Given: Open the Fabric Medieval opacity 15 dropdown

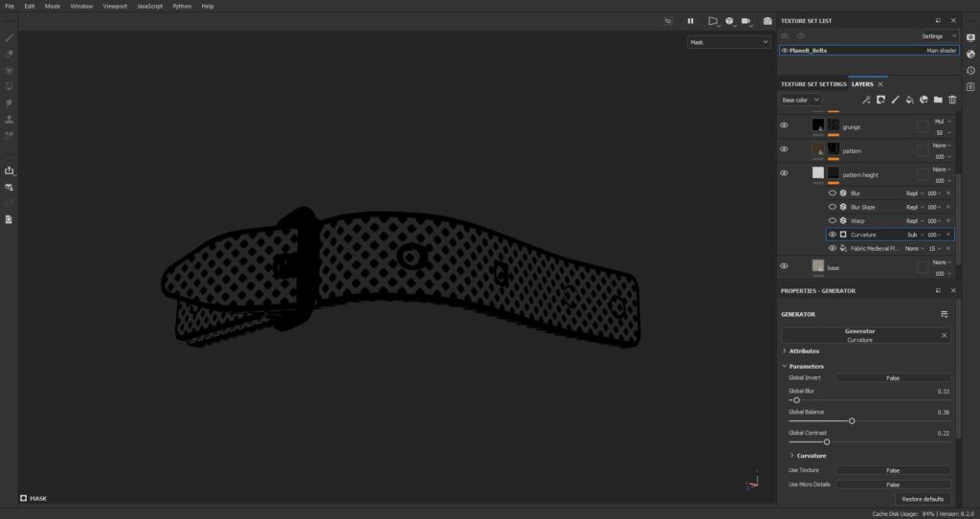Looking at the screenshot, I should pyautogui.click(x=935, y=248).
